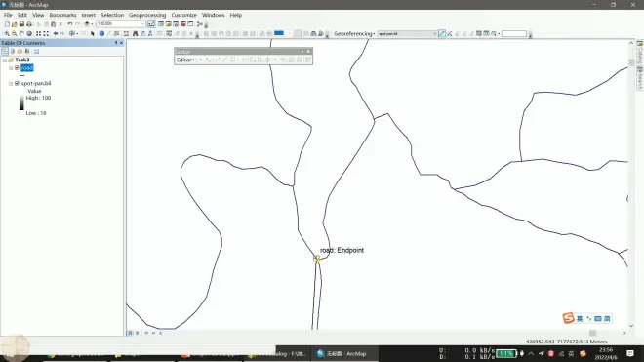Toggle visibility of the road layer

click(x=17, y=67)
